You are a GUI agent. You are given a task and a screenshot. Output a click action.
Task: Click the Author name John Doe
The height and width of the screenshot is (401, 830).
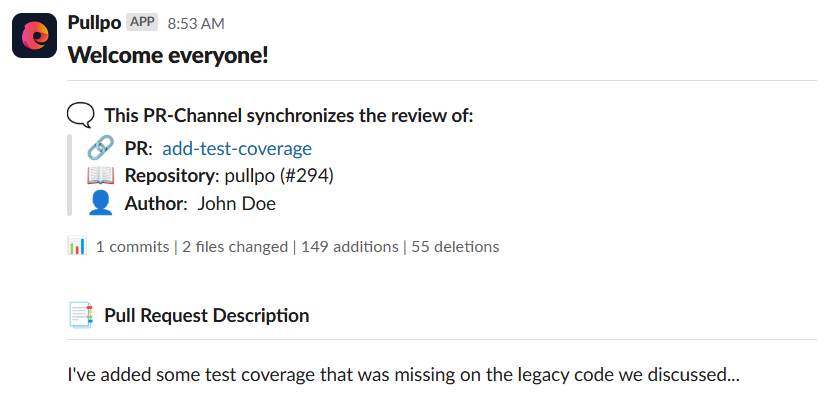pyautogui.click(x=237, y=204)
